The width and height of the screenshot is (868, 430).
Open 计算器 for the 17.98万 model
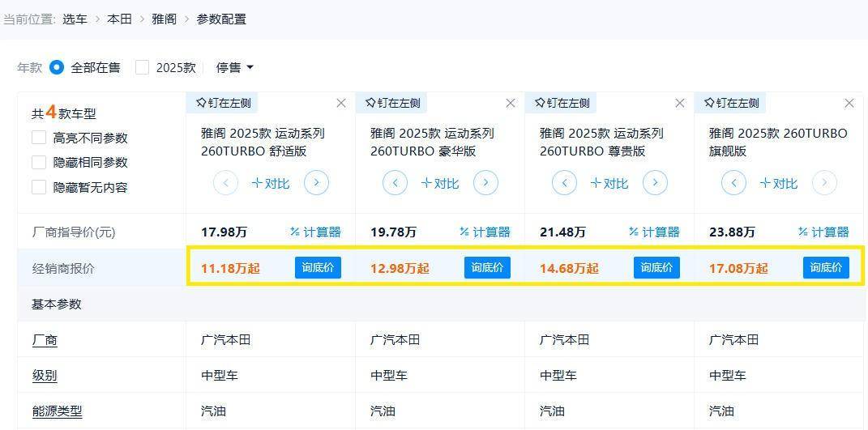315,232
